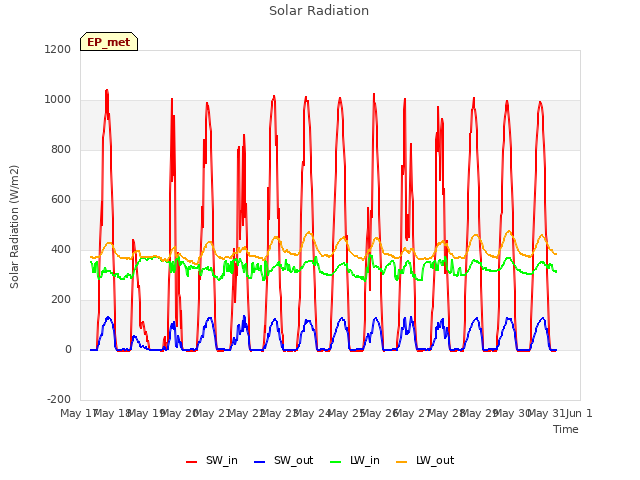
Task: Click the 1000 y-axis tick label
Action: (58, 100)
